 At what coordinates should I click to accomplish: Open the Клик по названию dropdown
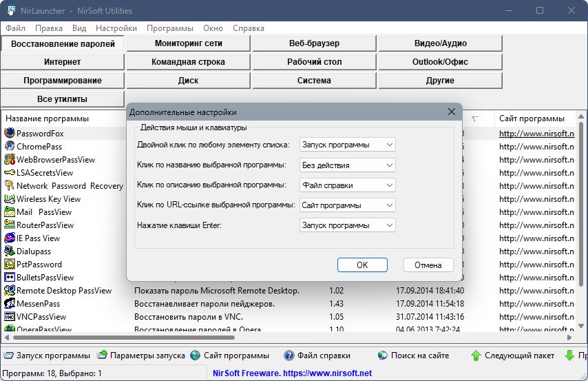pyautogui.click(x=348, y=165)
